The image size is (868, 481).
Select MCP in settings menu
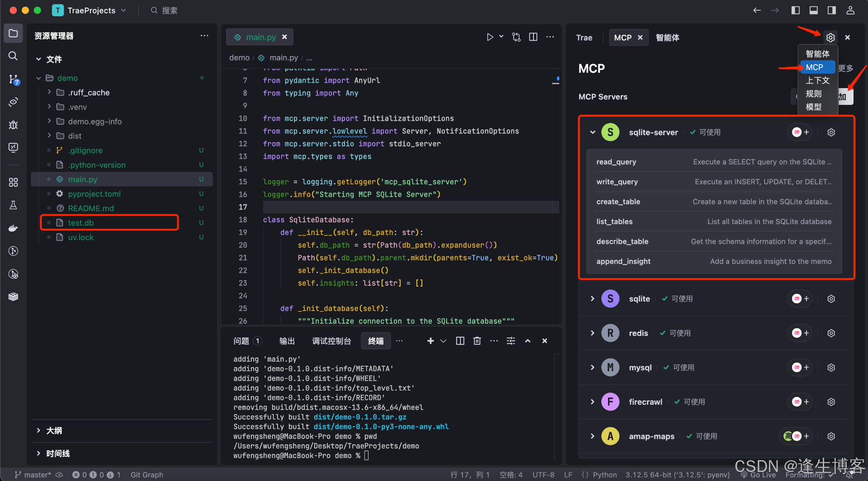tap(817, 67)
